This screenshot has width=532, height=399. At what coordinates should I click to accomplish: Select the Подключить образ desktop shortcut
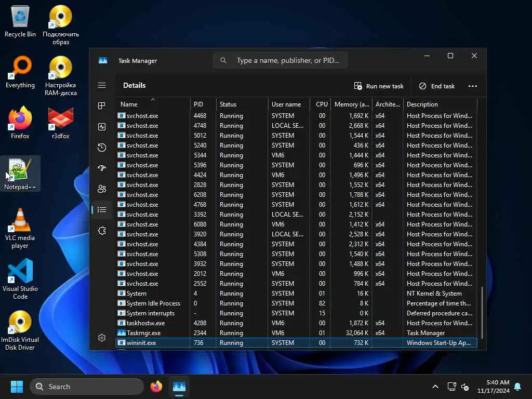pyautogui.click(x=61, y=25)
